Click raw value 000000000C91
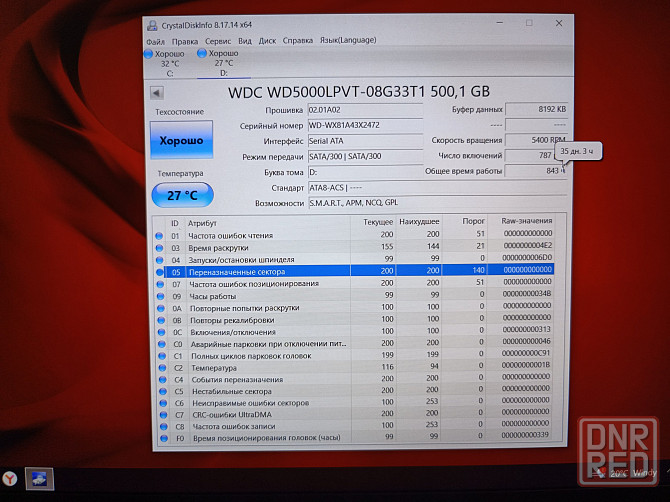The height and width of the screenshot is (502, 670). [x=526, y=353]
